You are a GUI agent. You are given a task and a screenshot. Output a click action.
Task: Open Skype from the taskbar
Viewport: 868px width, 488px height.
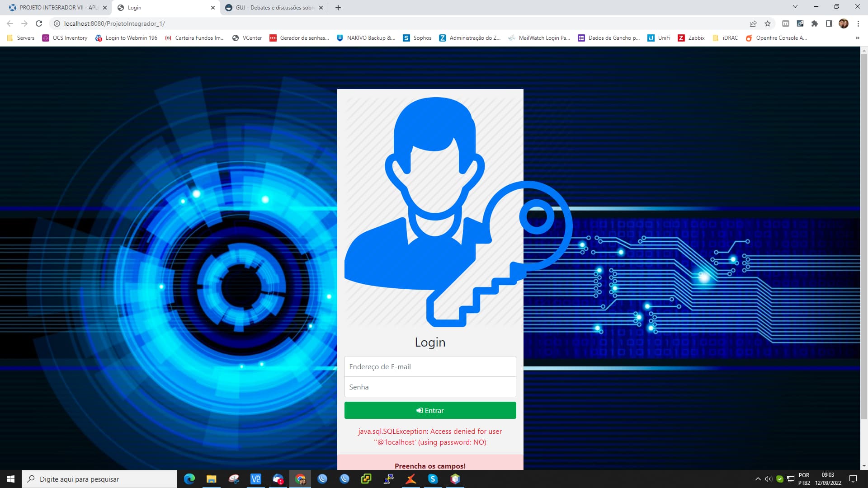[x=433, y=479]
